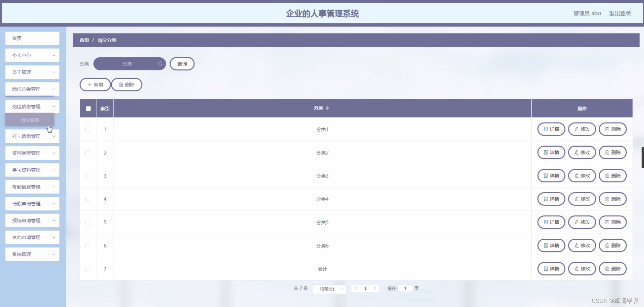
Task: Click the 索引 column header
Action: point(105,109)
